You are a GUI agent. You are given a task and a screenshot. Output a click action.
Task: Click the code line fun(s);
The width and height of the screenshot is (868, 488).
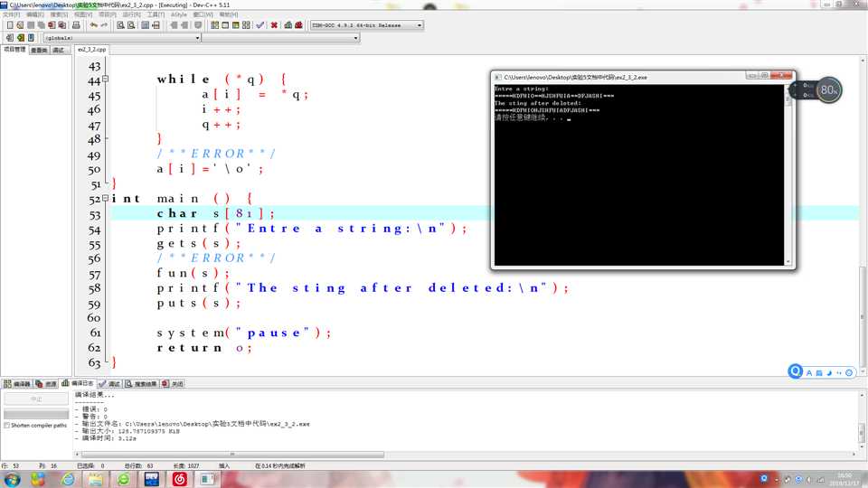click(193, 273)
